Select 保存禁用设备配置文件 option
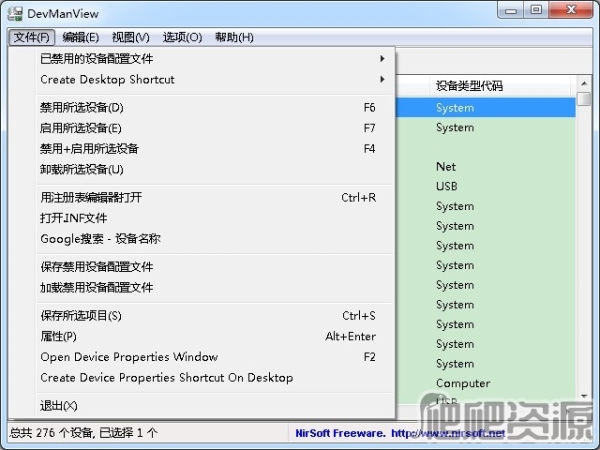The height and width of the screenshot is (450, 600). click(x=97, y=267)
